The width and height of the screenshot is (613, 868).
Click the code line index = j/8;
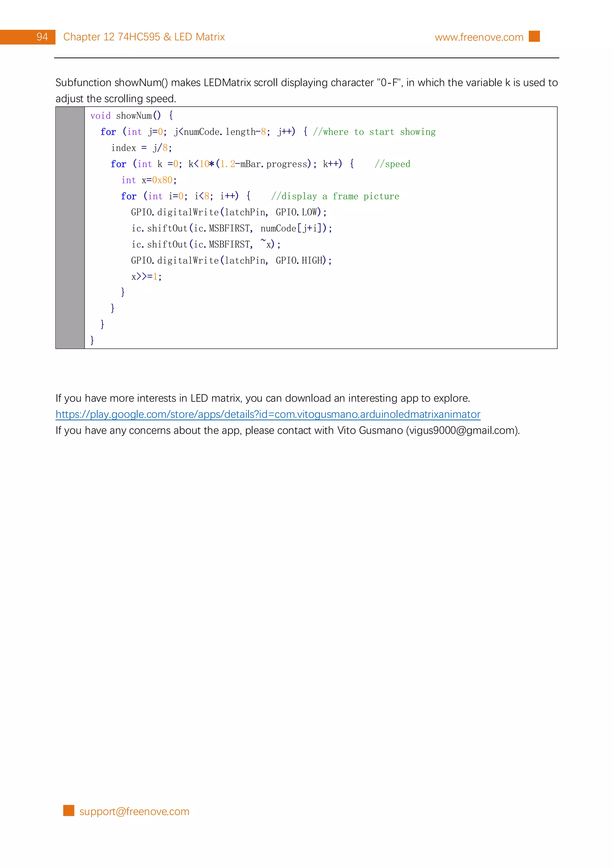point(142,148)
